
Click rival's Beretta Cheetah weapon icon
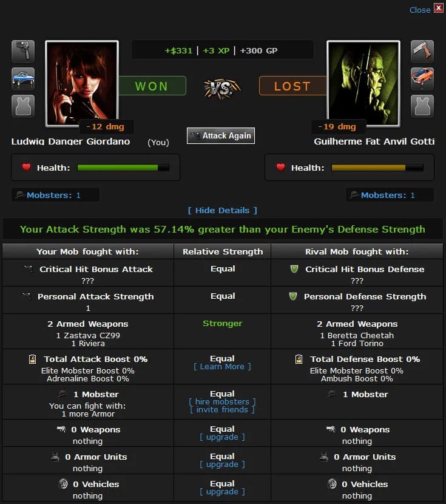(422, 52)
